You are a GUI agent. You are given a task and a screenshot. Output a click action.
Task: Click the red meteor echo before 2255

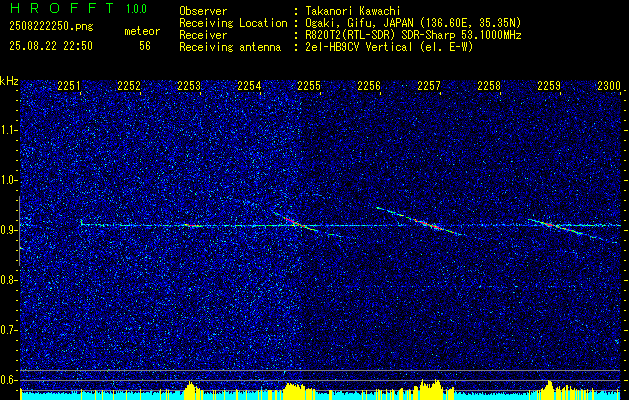(292, 220)
